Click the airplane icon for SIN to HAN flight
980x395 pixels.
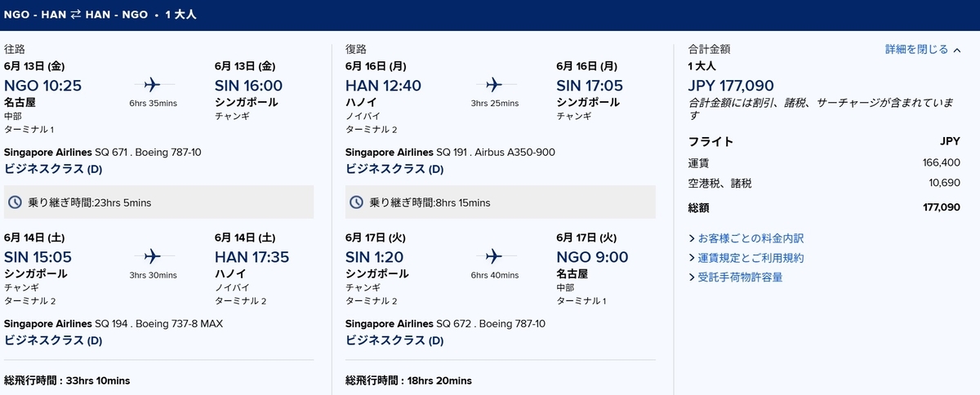(153, 255)
